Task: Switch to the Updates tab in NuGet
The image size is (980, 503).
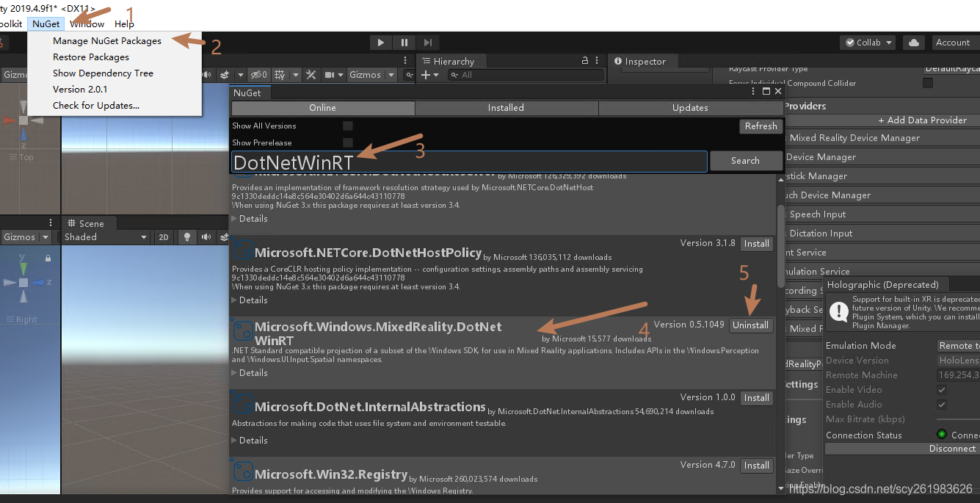Action: tap(691, 108)
